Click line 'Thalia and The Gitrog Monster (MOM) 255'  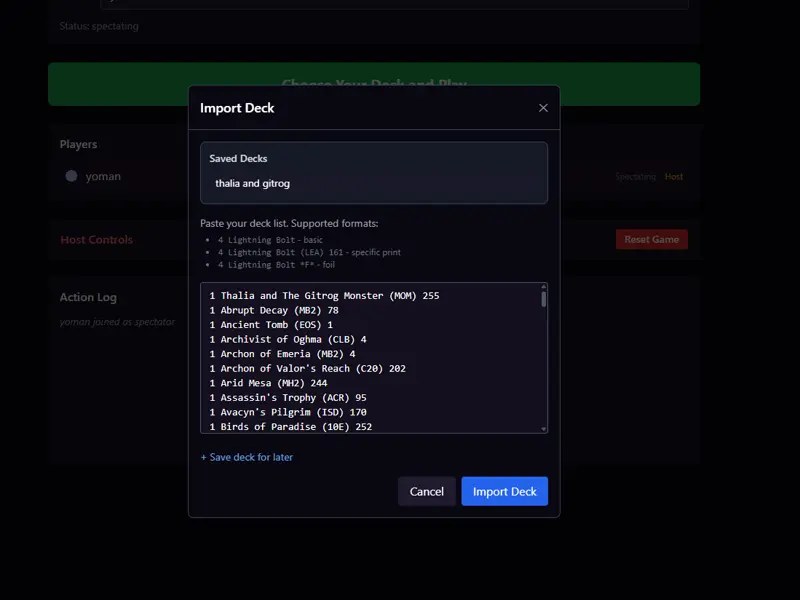pyautogui.click(x=324, y=295)
